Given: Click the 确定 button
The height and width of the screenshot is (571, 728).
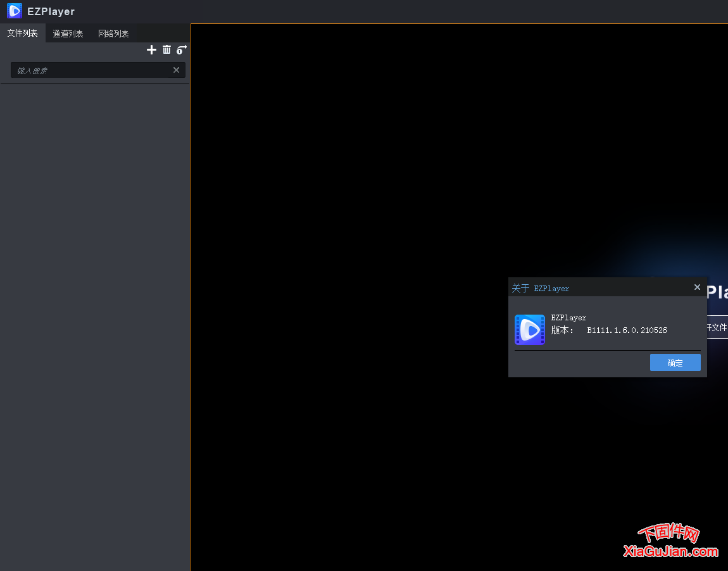Looking at the screenshot, I should point(675,363).
